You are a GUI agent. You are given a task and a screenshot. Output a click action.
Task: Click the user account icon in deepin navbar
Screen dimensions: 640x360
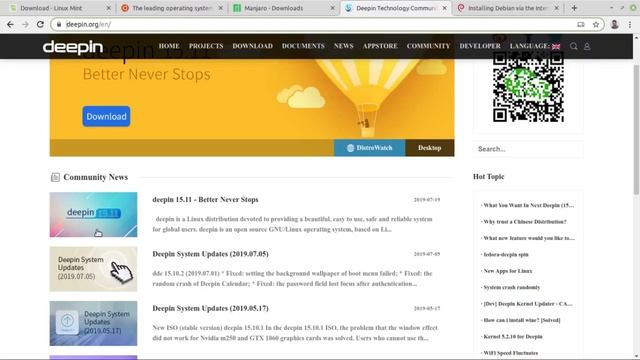point(587,47)
